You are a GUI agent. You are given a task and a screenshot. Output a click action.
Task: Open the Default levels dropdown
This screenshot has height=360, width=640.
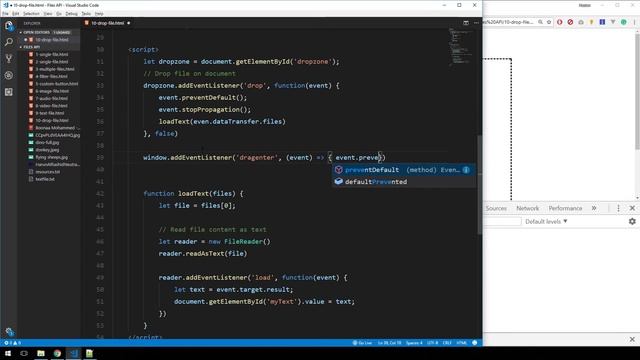(546, 222)
